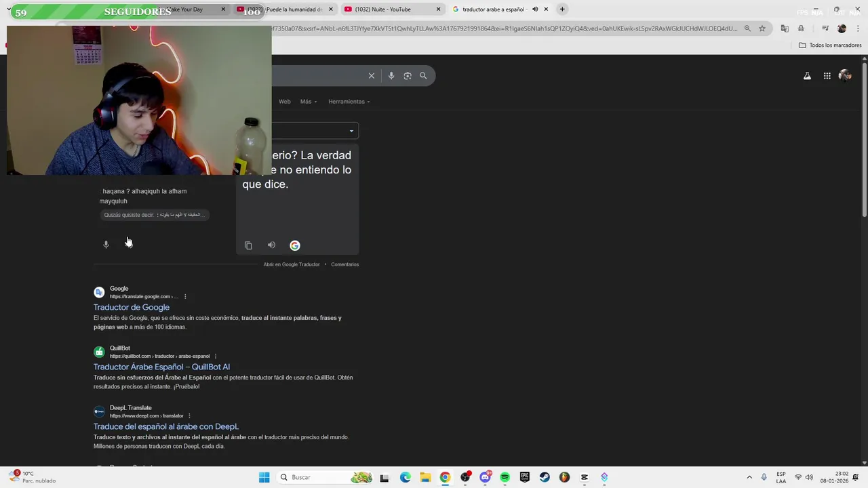Activate microphone input for source text

106,245
